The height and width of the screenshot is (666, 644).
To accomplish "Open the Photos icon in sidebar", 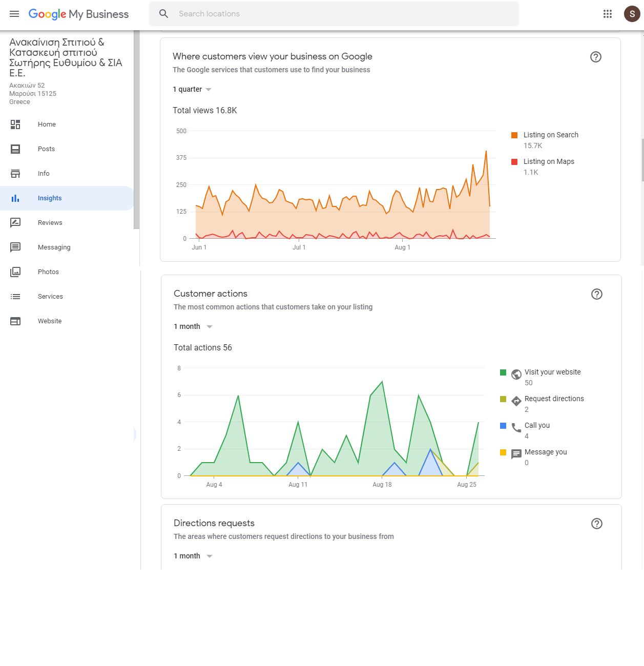I will [15, 272].
